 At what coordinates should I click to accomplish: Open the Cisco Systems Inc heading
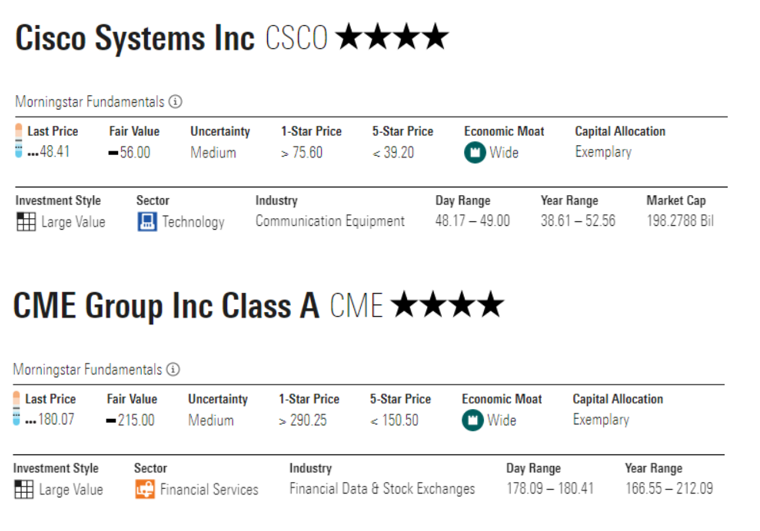click(136, 38)
